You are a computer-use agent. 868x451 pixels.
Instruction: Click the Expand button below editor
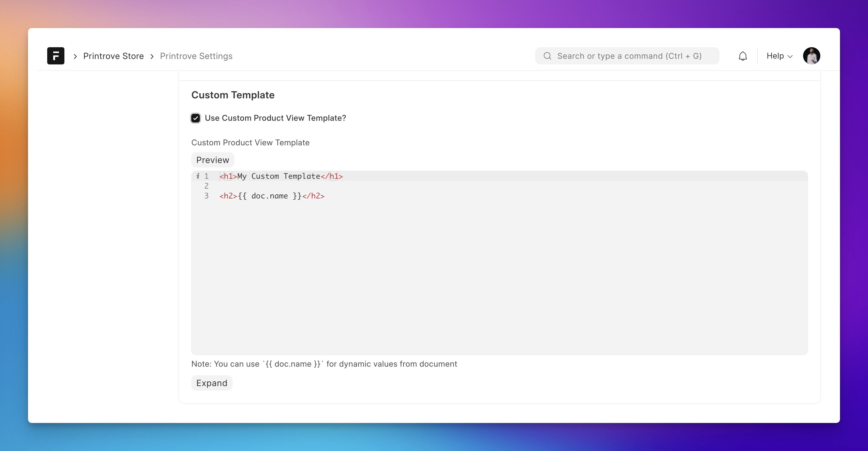click(x=212, y=383)
